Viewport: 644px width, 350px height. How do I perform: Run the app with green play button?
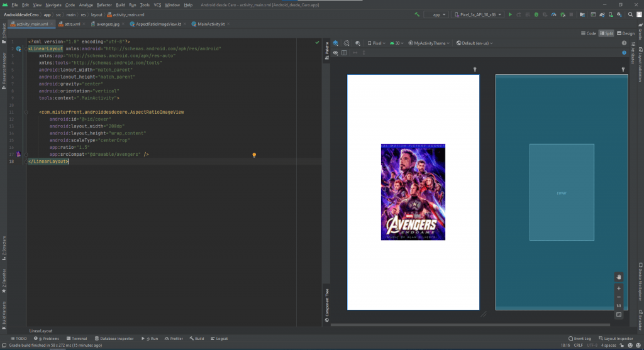pos(510,15)
